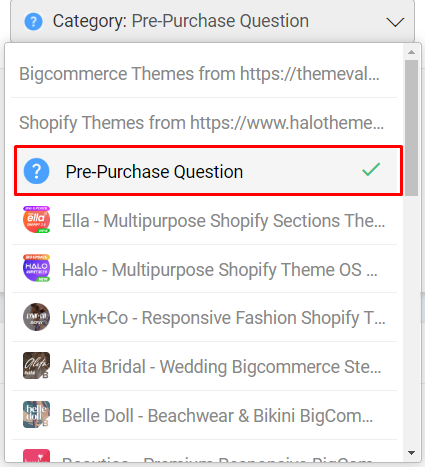
Task: Collapse the Category dropdown using the chevron arrow
Action: pos(395,22)
